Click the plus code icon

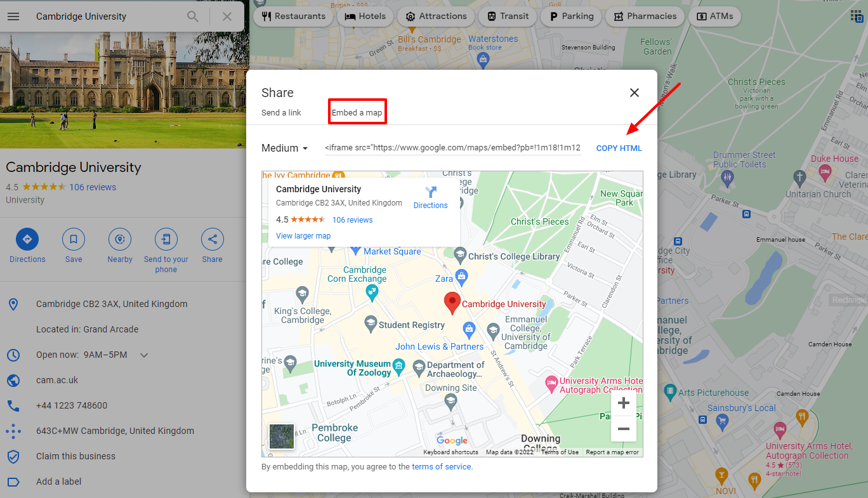pos(13,431)
